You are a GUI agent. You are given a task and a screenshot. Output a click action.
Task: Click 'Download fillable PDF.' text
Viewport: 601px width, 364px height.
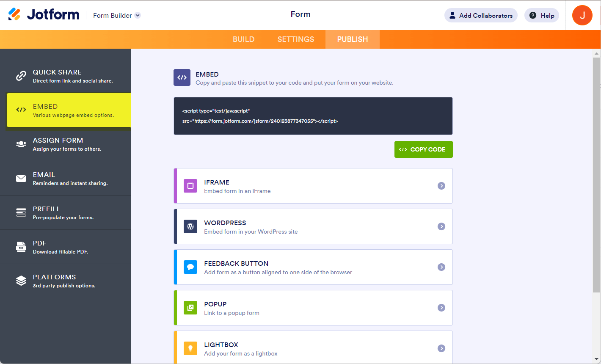(61, 252)
